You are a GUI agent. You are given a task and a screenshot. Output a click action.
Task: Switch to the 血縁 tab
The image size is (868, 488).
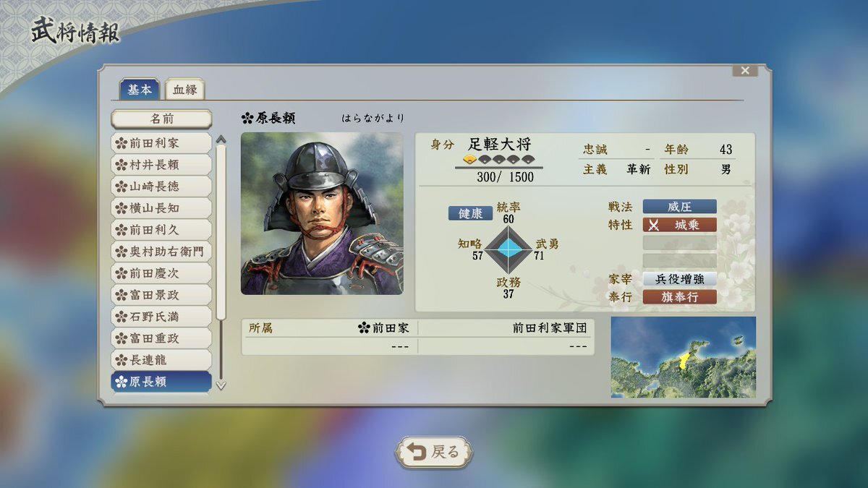(185, 90)
